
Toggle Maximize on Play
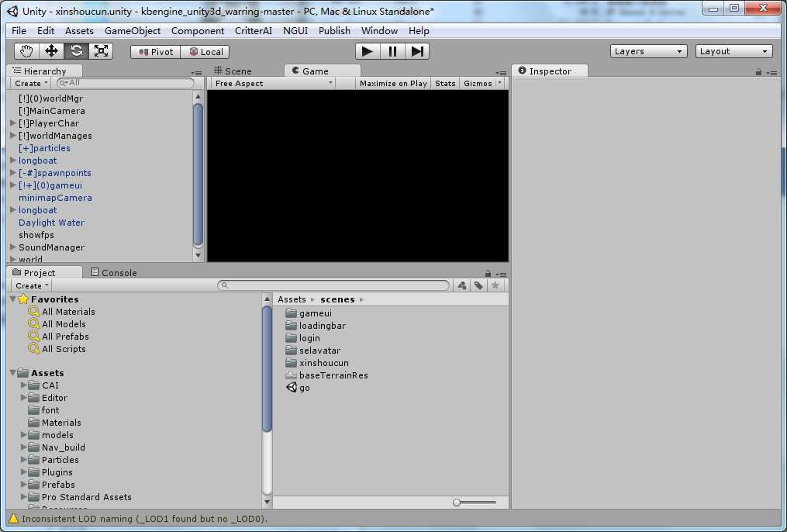[393, 83]
